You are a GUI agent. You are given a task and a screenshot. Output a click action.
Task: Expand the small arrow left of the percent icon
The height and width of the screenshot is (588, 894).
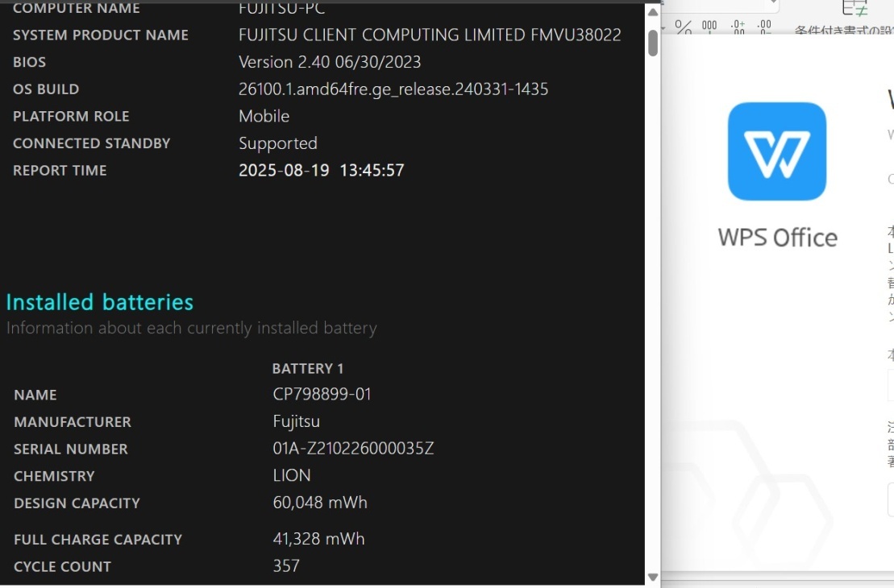[x=663, y=28]
